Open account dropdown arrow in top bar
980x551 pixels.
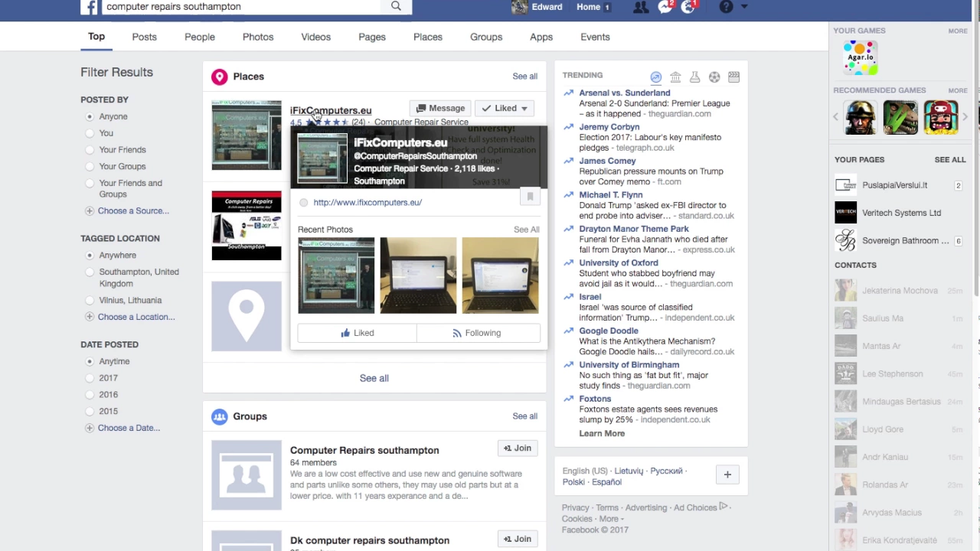(x=743, y=7)
